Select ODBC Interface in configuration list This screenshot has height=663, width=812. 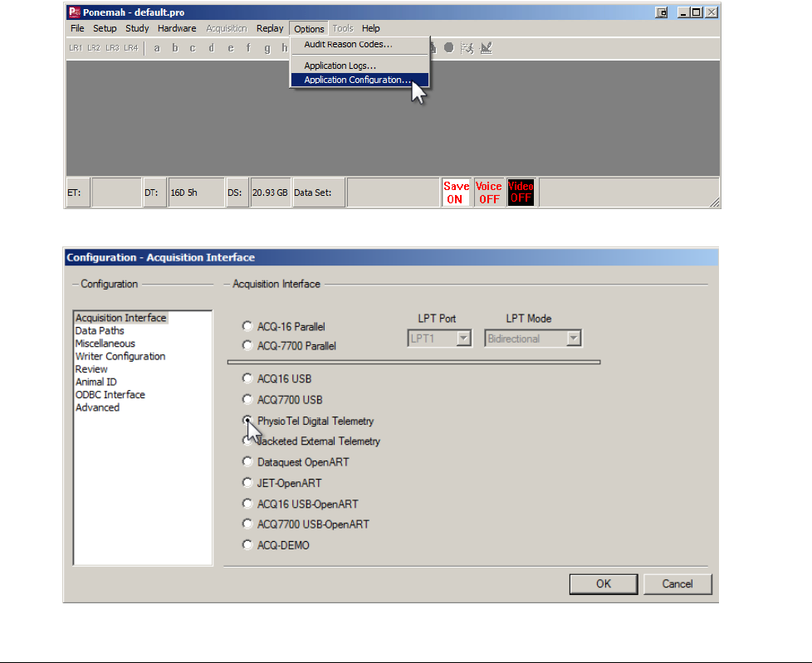[x=110, y=395]
